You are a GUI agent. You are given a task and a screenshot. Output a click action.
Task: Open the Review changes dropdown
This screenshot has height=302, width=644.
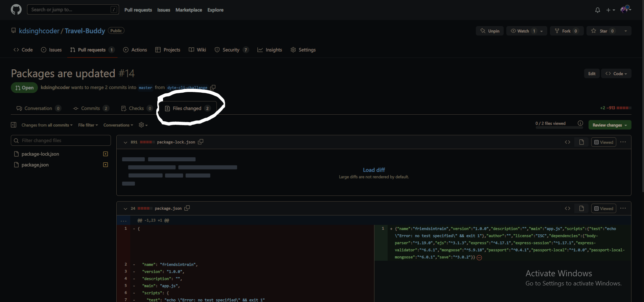tap(610, 125)
